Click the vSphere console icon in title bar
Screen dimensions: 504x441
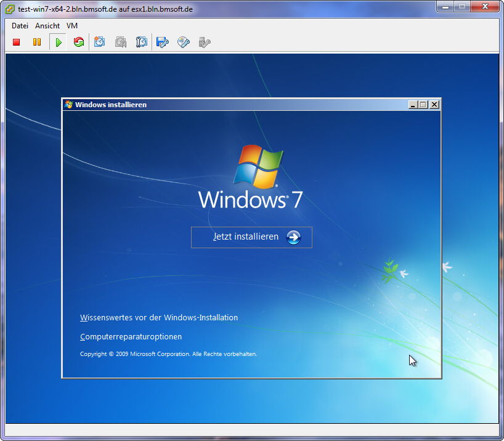pyautogui.click(x=10, y=9)
